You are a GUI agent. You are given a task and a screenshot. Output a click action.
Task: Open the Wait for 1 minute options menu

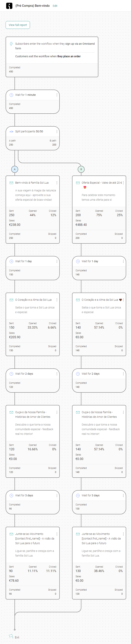[x=57, y=95]
